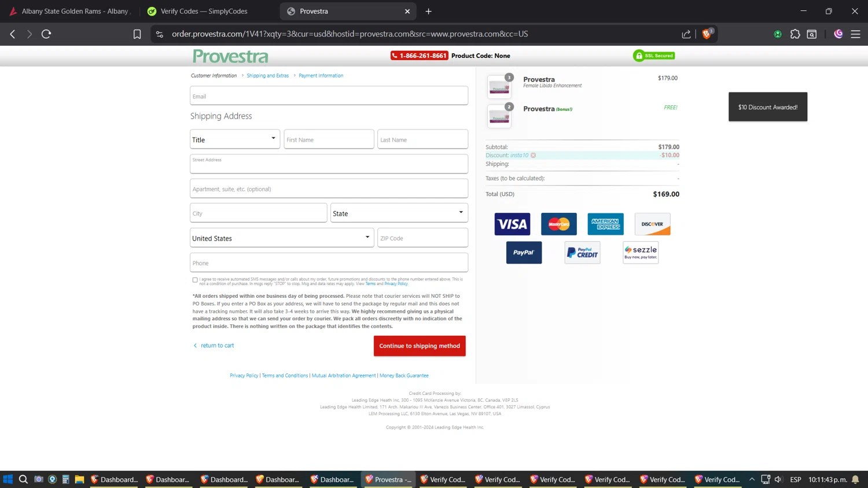Select the MasterCard logo
868x488 pixels.
559,224
